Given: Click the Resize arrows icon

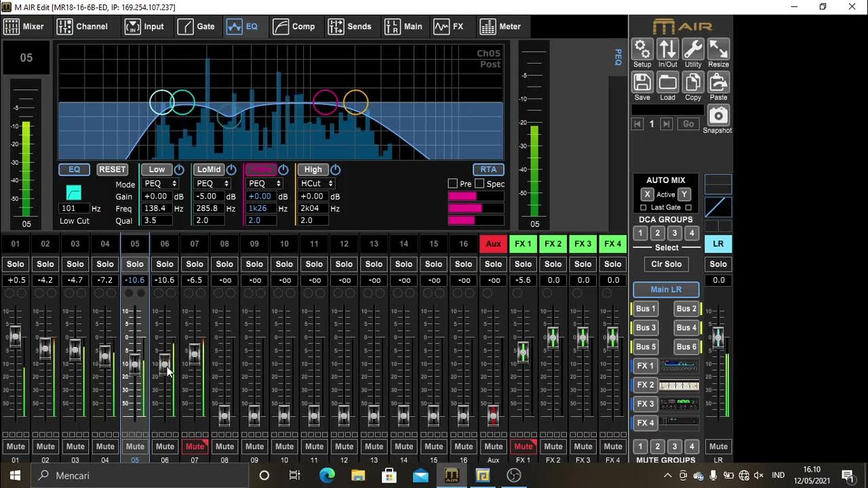Looking at the screenshot, I should click(x=718, y=49).
